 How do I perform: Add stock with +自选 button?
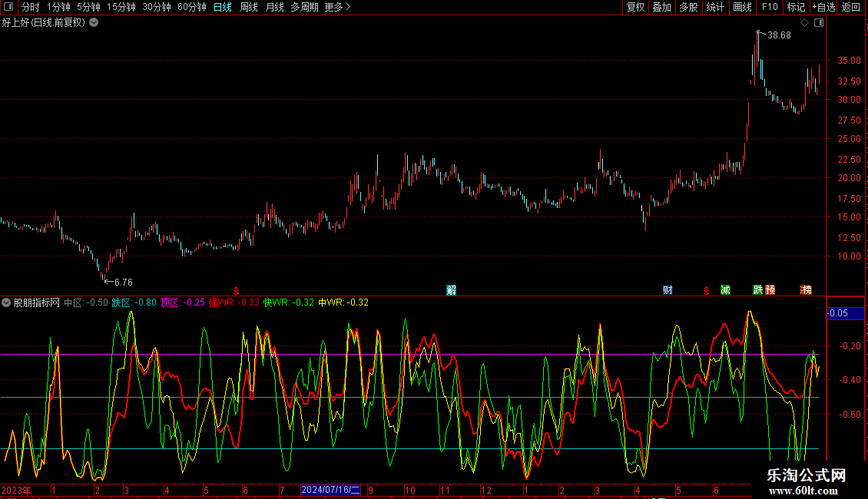[x=823, y=7]
